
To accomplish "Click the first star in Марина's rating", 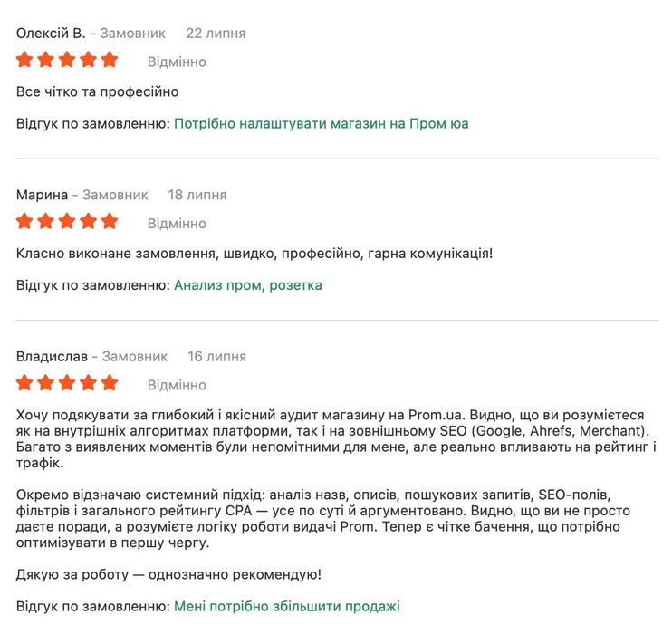I will pyautogui.click(x=24, y=221).
